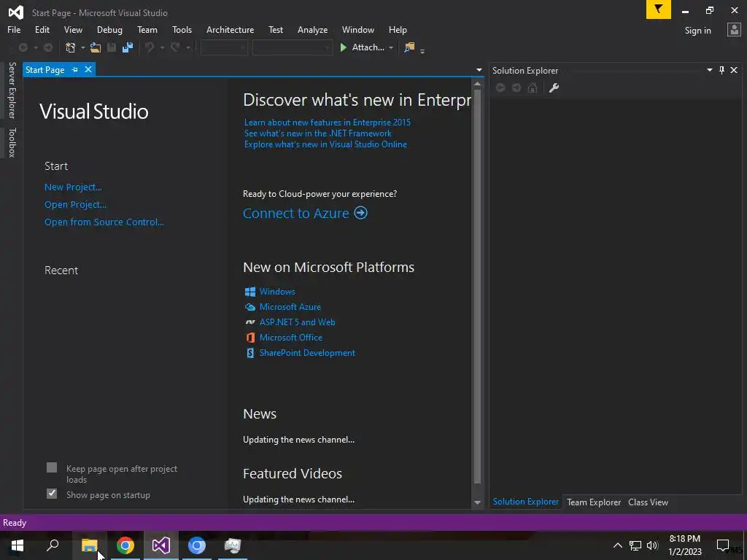Click the SharePoint Development icon
Screen dimensions: 747x560
point(250,353)
